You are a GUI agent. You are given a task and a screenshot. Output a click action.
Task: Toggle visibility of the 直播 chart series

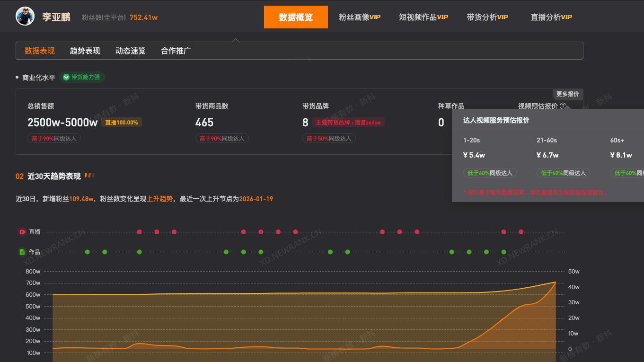pos(34,232)
